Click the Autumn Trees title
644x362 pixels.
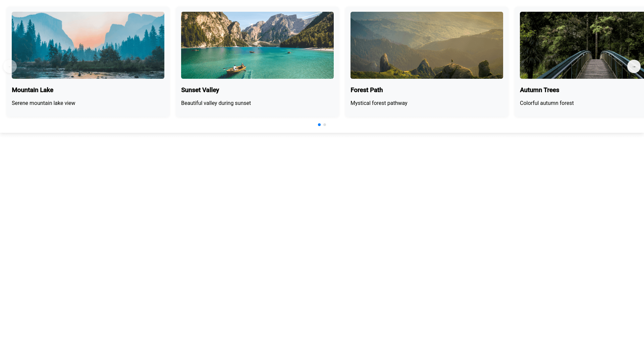(x=539, y=90)
